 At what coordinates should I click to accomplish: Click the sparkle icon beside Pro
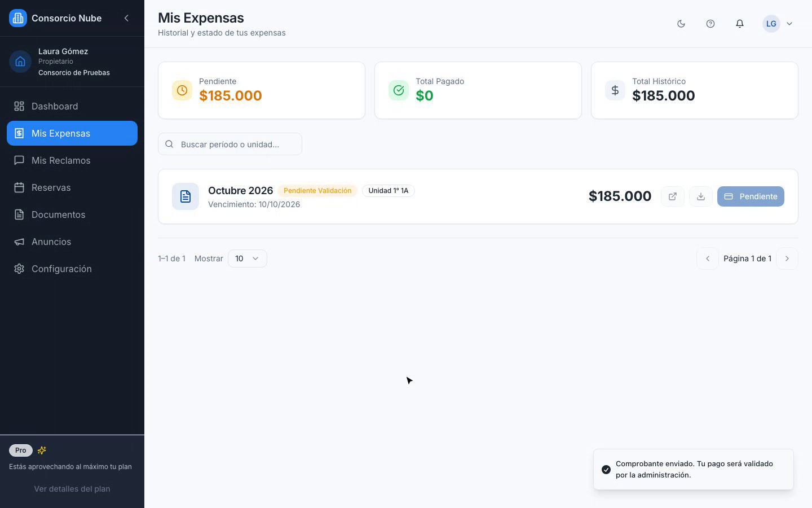pos(42,450)
